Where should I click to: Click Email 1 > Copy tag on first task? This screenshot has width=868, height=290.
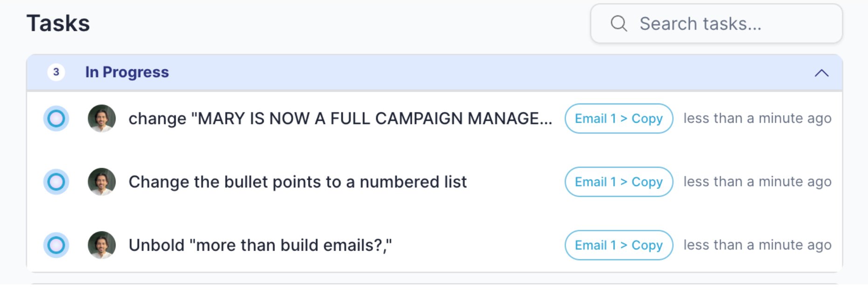619,118
